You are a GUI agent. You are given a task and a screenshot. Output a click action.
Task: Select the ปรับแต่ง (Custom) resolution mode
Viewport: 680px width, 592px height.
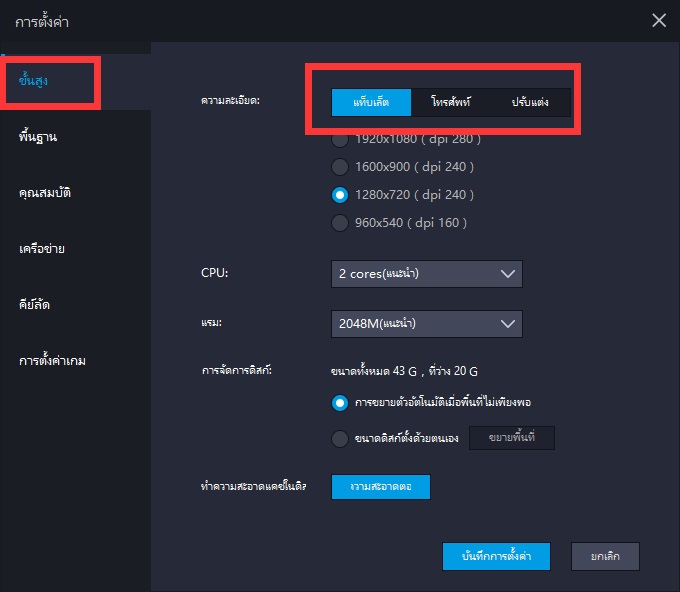pos(530,102)
